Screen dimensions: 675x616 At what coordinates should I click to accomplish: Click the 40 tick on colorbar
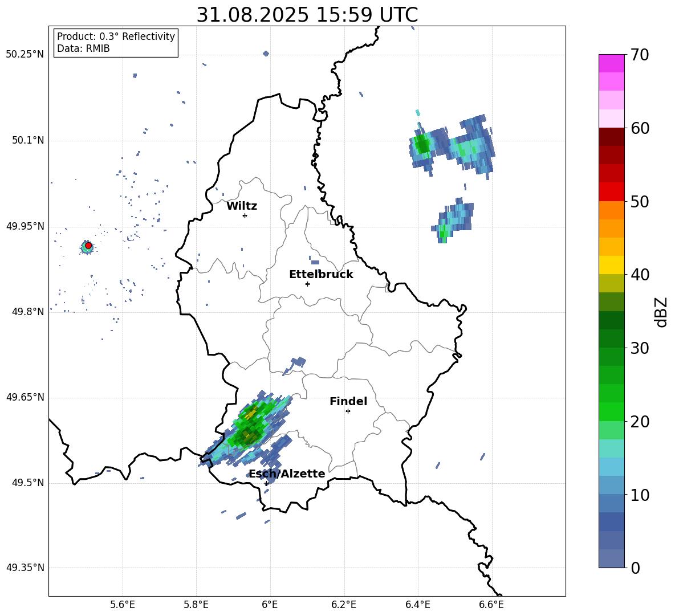tap(640, 275)
